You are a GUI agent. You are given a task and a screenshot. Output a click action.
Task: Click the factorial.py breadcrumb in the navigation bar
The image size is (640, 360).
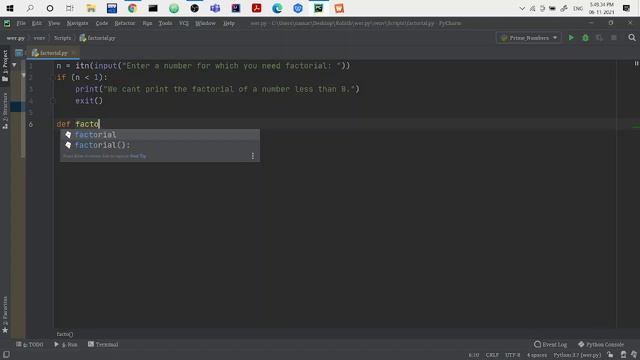[97, 38]
